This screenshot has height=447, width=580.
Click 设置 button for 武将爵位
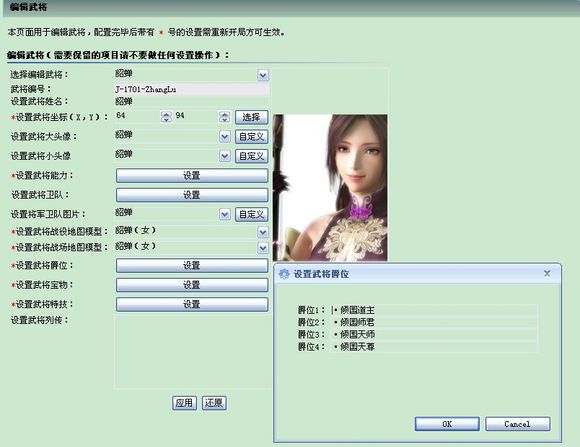192,265
